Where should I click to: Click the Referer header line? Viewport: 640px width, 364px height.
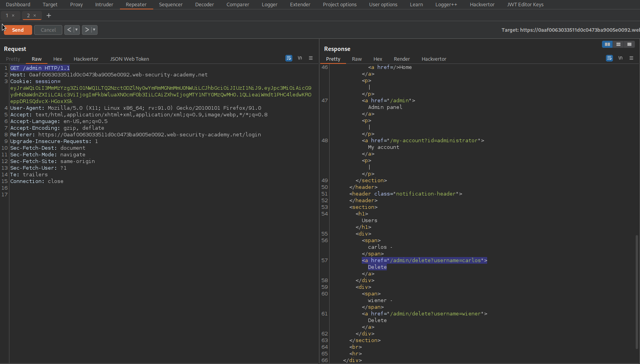136,135
